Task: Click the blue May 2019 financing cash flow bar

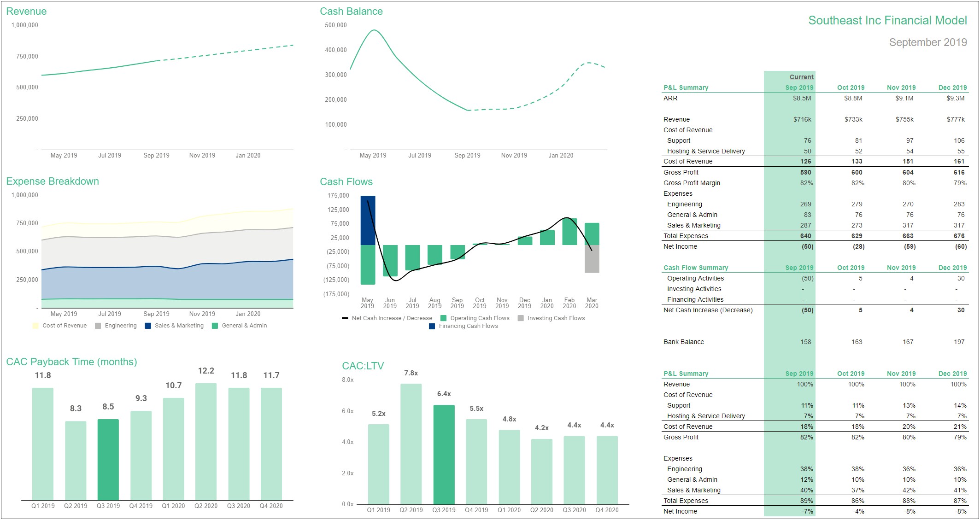Action: coord(368,220)
